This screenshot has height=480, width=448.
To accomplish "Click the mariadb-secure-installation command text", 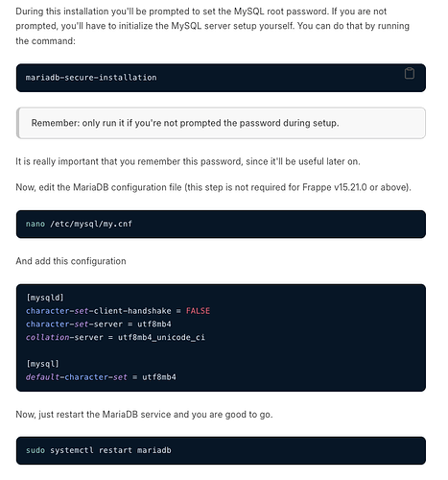I will [x=91, y=78].
